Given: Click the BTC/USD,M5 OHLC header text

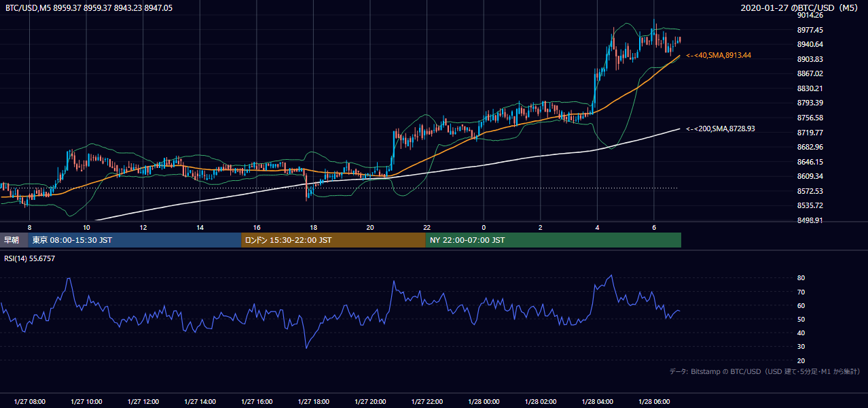Looking at the screenshot, I should pos(89,7).
